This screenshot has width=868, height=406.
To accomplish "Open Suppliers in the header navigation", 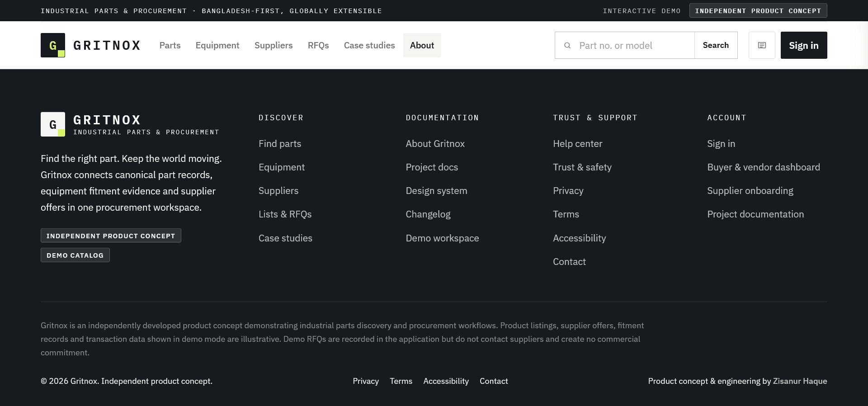I will [274, 45].
